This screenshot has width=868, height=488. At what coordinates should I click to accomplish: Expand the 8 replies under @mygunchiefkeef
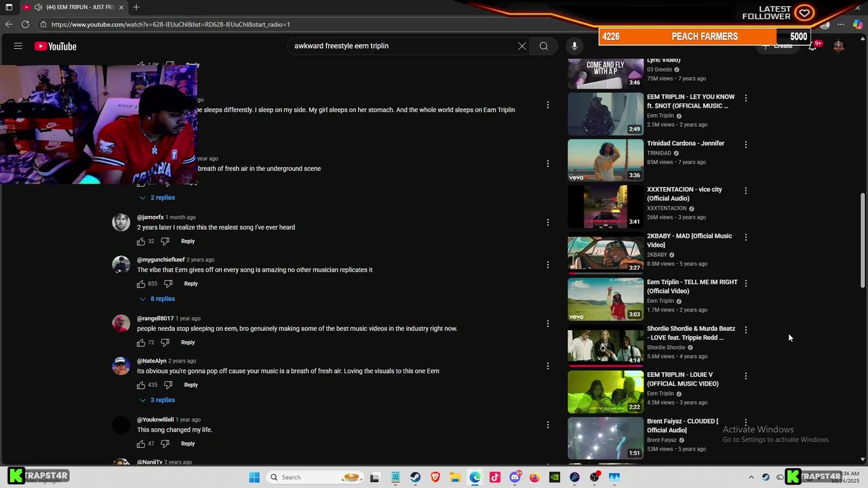[x=157, y=299]
